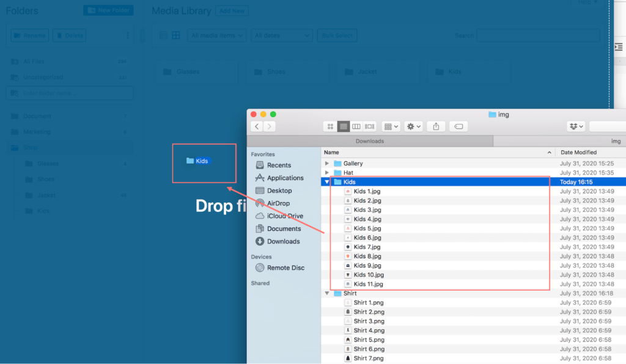Open iCloud Drive in the sidebar
This screenshot has width=626, height=364.
284,216
